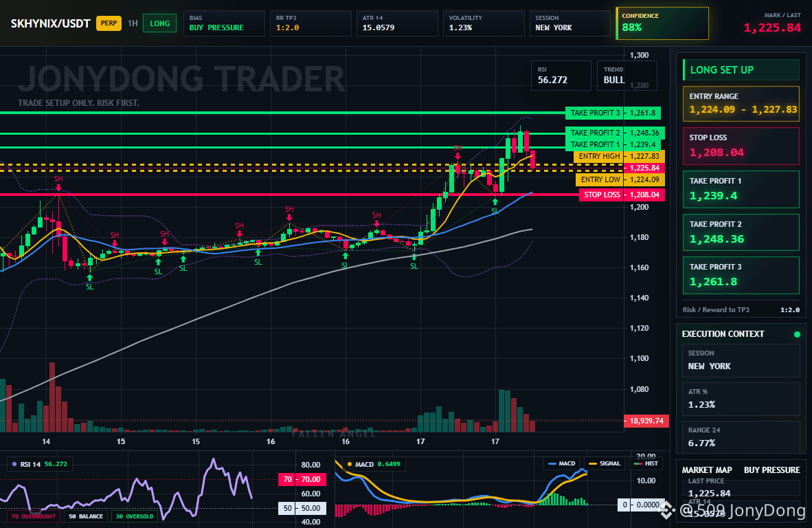The height and width of the screenshot is (528, 812).
Task: Click the Risk / Reward to TP3 row
Action: [741, 310]
